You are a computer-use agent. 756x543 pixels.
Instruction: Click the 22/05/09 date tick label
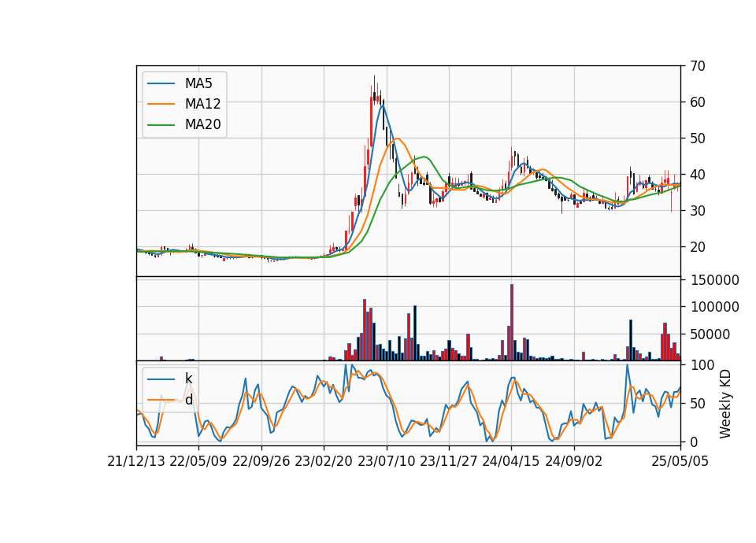pyautogui.click(x=198, y=461)
